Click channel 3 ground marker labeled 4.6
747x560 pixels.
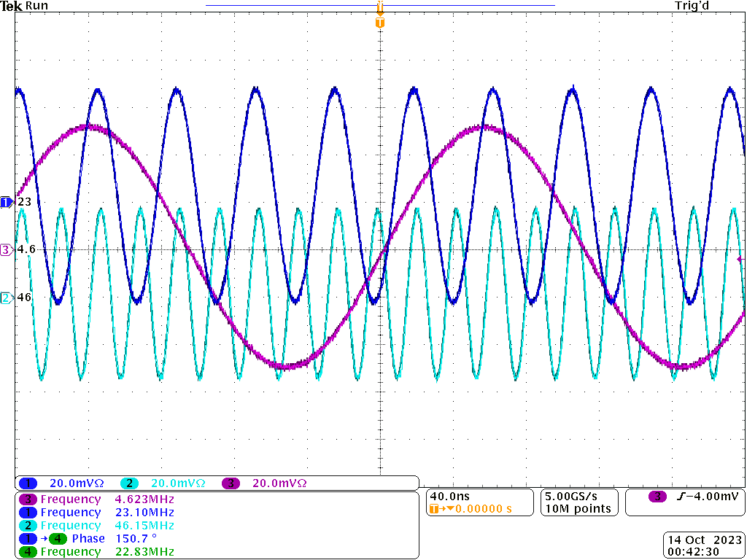point(7,249)
